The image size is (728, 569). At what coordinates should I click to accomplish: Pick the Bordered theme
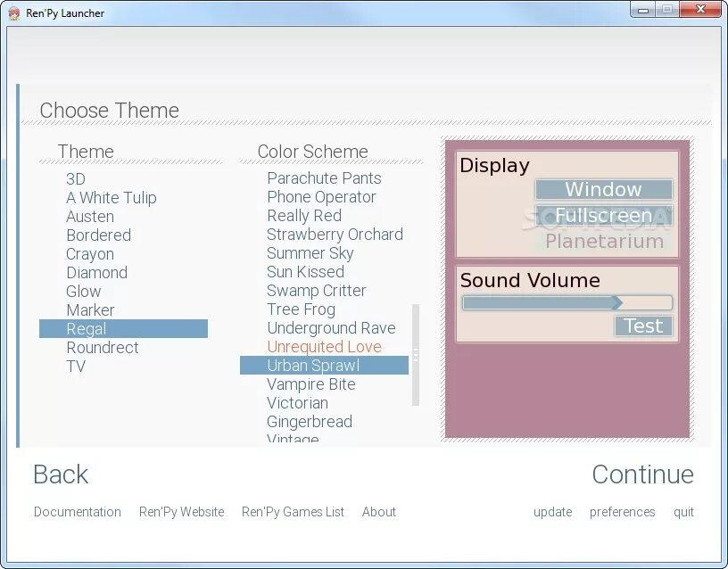pos(98,235)
